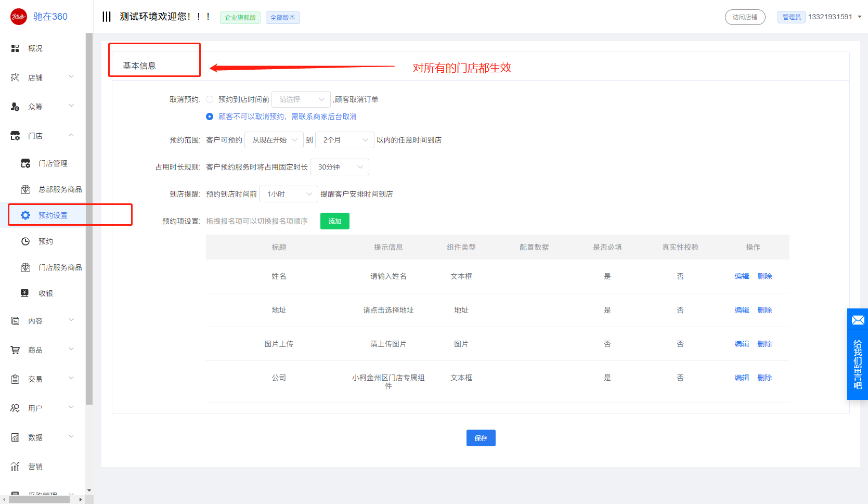868x504 pixels.
Task: Click the green 添加 button
Action: pyautogui.click(x=335, y=221)
